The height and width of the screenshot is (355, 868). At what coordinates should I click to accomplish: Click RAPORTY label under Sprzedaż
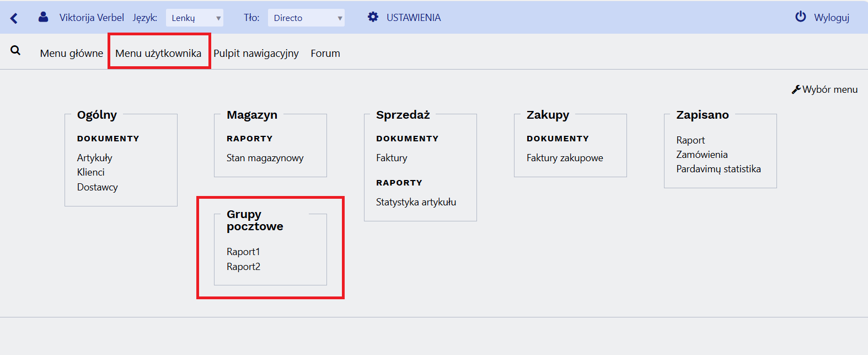(399, 183)
